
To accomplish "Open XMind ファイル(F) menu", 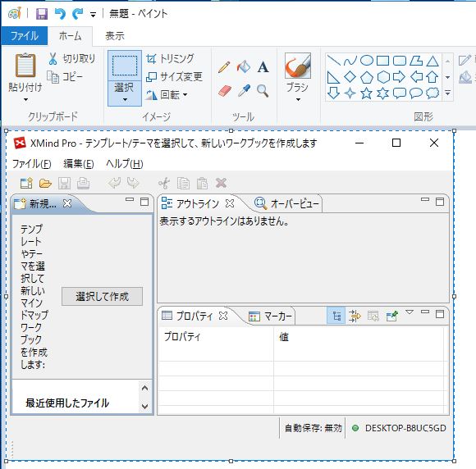I will pos(31,164).
